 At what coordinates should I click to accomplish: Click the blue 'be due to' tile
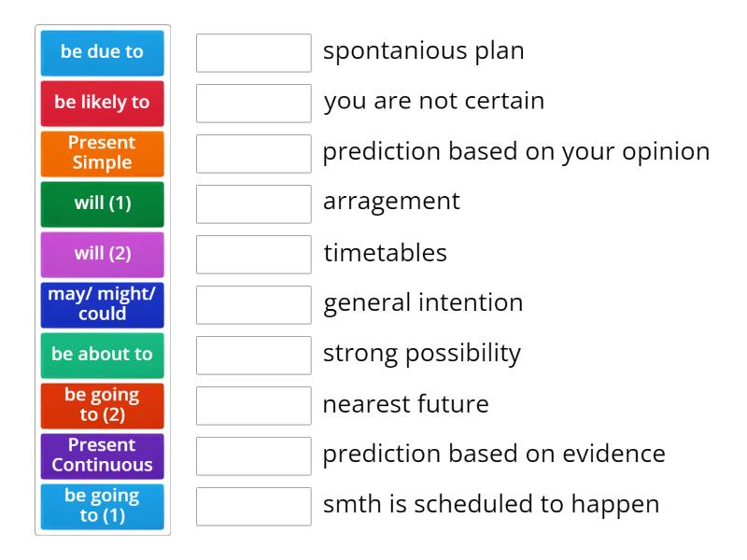pyautogui.click(x=102, y=52)
